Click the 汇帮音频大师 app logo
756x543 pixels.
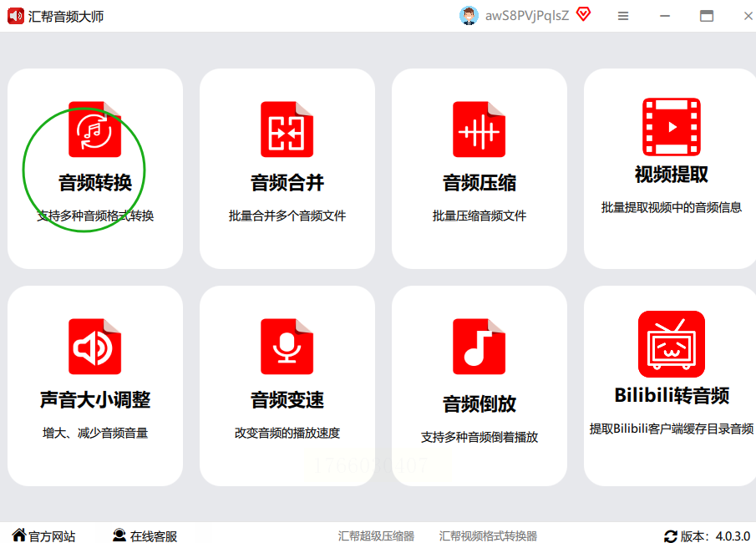click(15, 16)
